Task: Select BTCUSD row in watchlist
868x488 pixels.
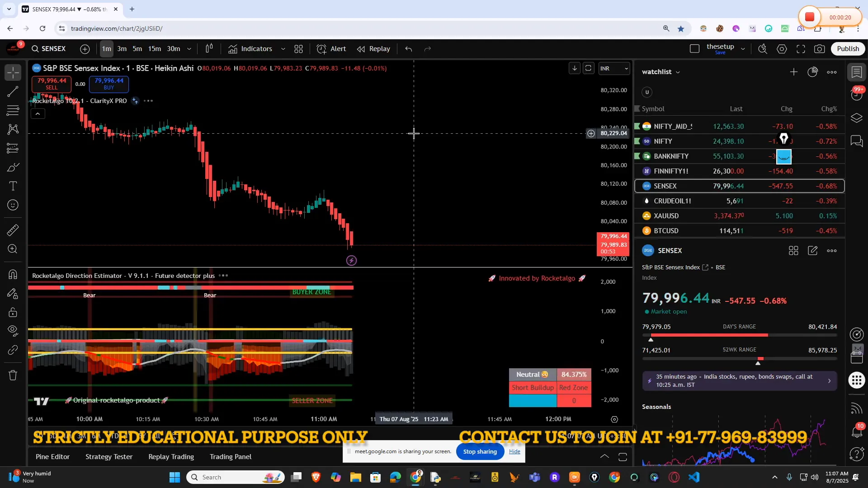Action: click(740, 231)
